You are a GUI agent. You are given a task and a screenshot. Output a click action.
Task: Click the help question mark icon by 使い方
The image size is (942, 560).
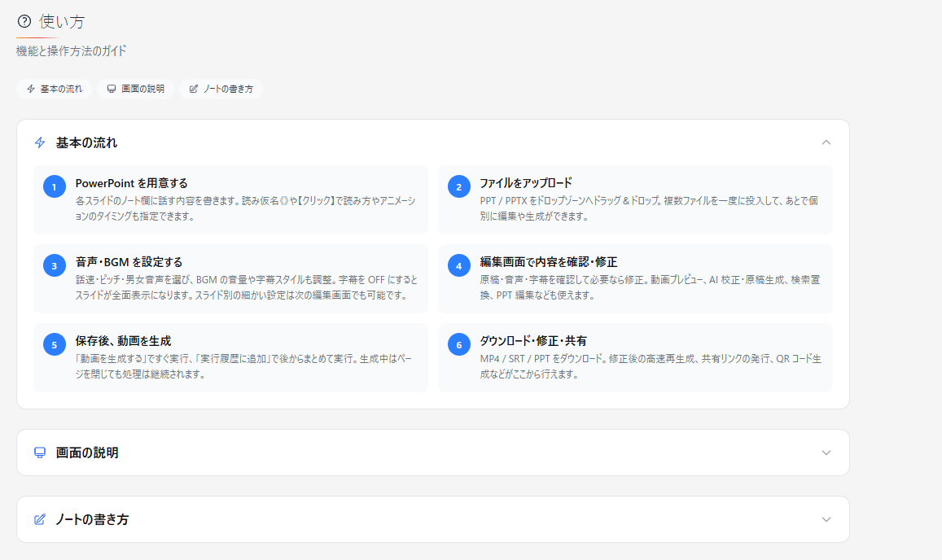[24, 22]
